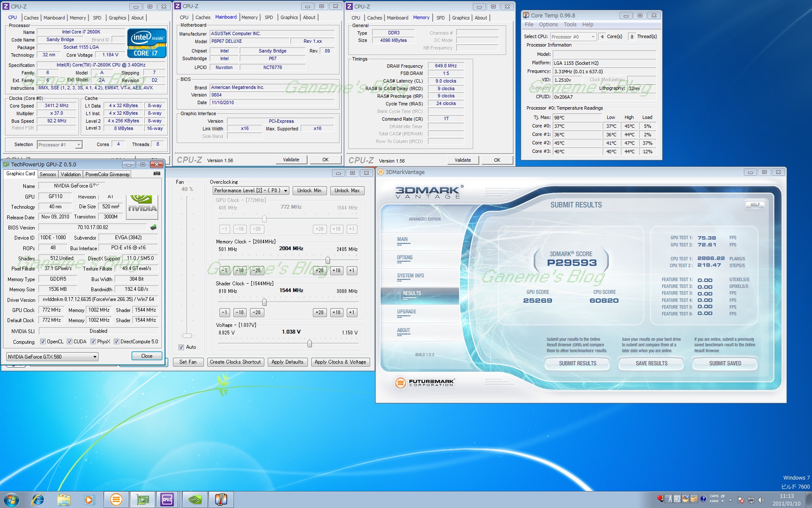Click the SAVE RESULTS button in 3DMark
812x508 pixels.
pyautogui.click(x=651, y=363)
